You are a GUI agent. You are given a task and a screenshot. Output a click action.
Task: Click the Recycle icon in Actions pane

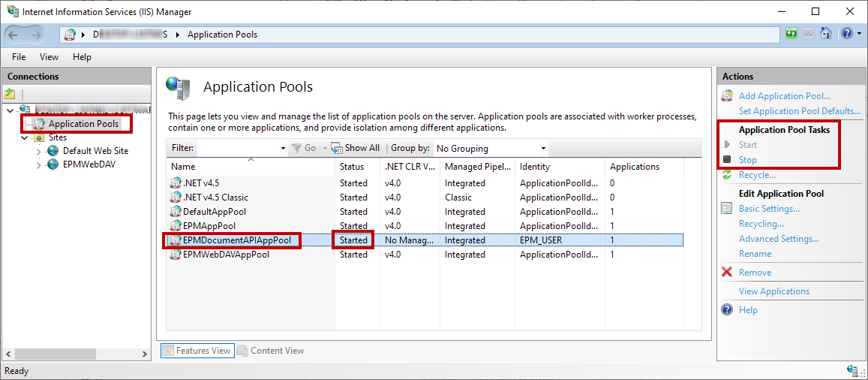(726, 175)
